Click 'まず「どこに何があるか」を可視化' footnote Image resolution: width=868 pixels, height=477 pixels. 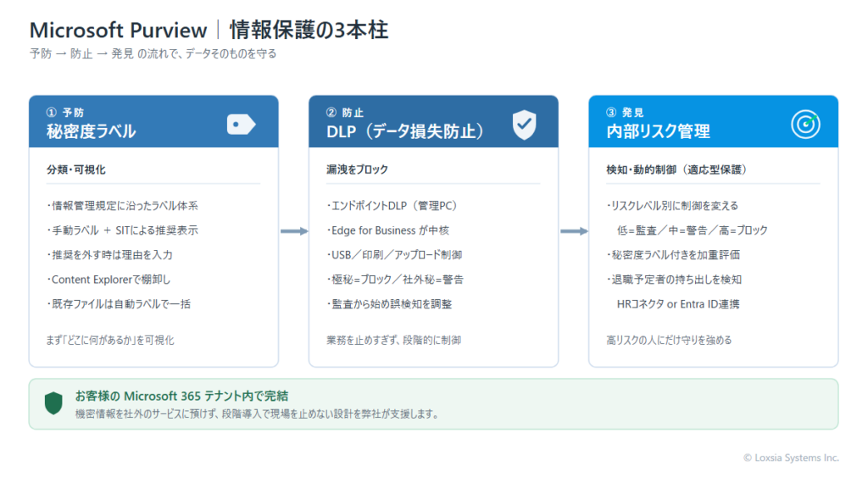pos(109,340)
